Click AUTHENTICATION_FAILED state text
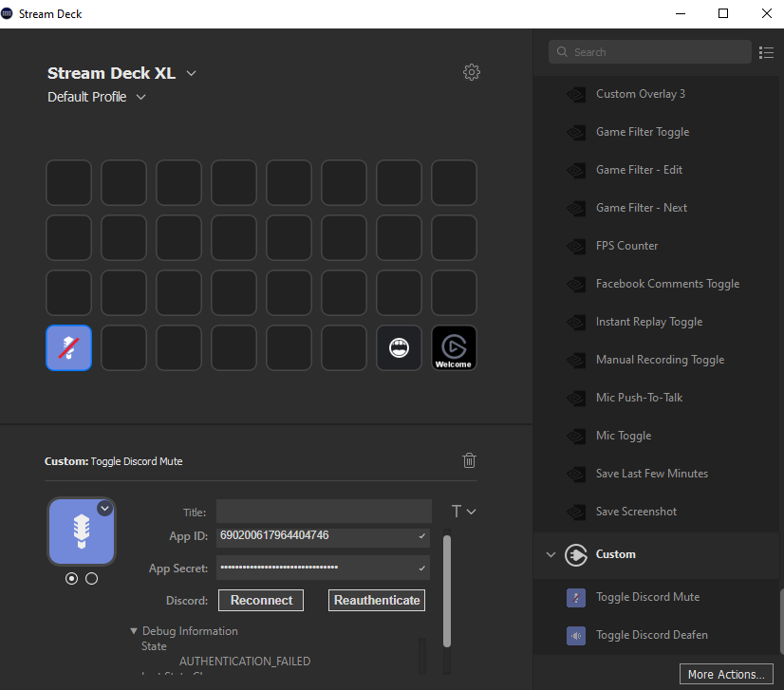The width and height of the screenshot is (784, 690). [245, 662]
